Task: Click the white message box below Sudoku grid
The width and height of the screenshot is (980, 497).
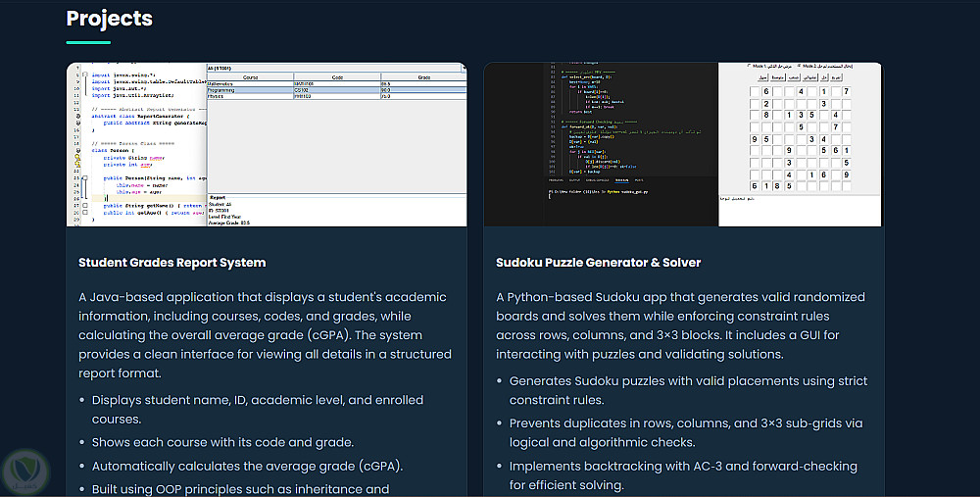Action: 800,211
